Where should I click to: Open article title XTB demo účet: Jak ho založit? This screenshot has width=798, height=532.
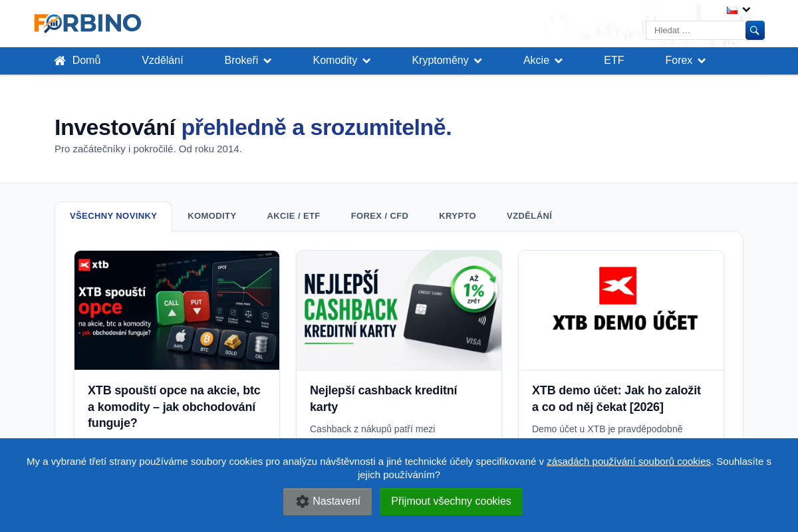coord(616,398)
